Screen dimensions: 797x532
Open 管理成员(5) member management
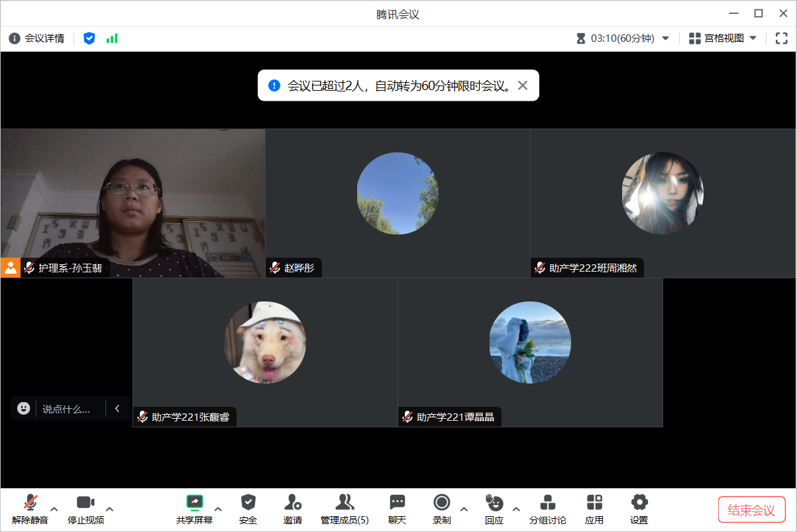pos(345,503)
